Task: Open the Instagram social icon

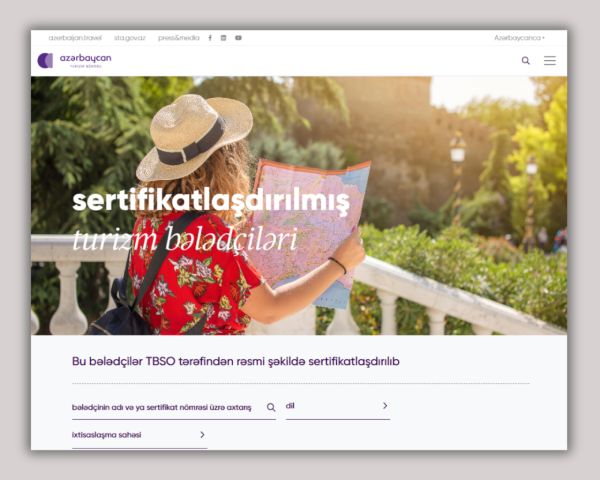Action: tap(223, 38)
